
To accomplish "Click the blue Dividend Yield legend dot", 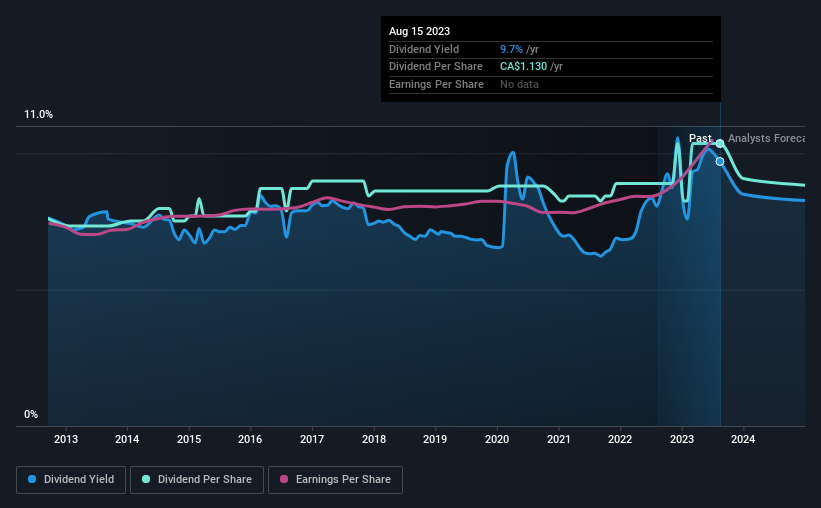I will pyautogui.click(x=32, y=479).
